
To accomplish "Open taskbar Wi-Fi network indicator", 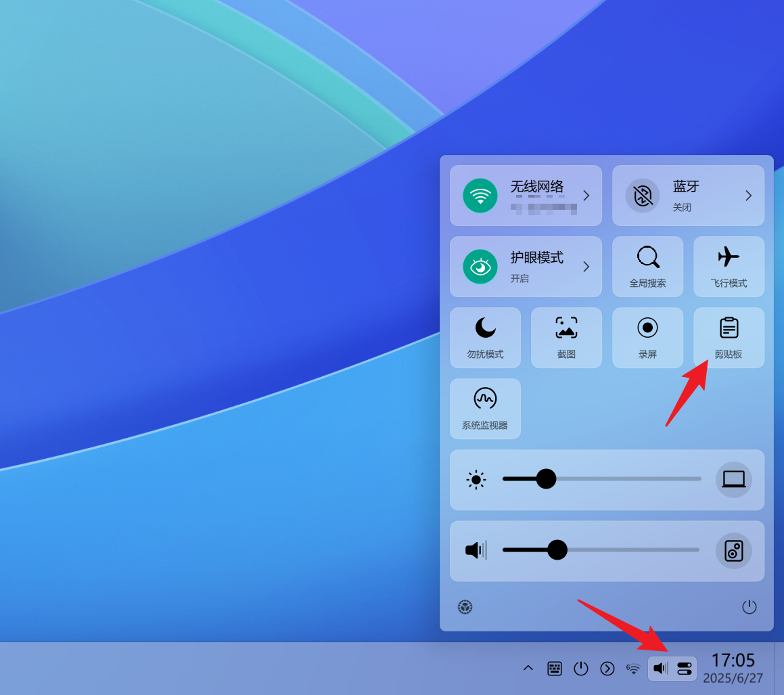I will pos(633,669).
